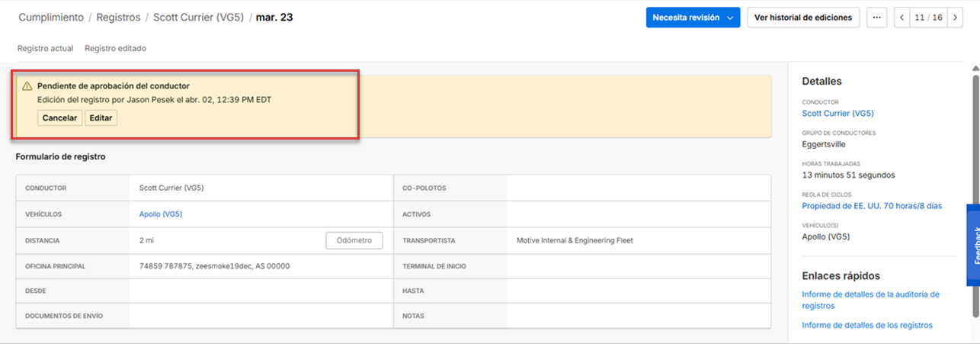Select 'mar. 23' breadcrumb text
The image size is (980, 344).
[274, 18]
